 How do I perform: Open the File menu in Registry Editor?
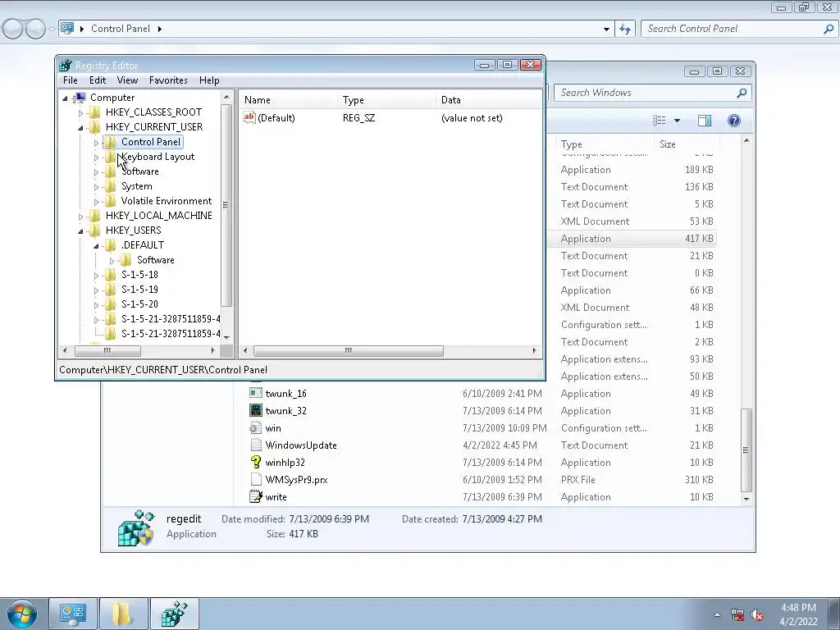tap(71, 80)
